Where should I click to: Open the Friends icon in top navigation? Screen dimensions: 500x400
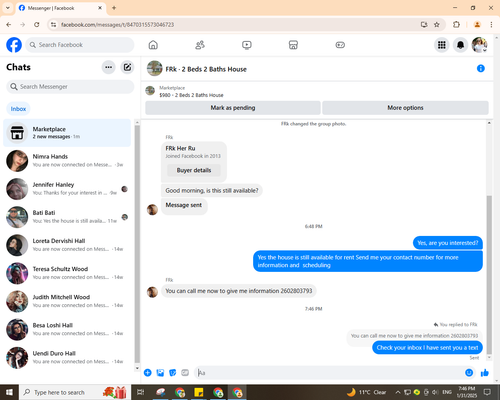(x=200, y=45)
